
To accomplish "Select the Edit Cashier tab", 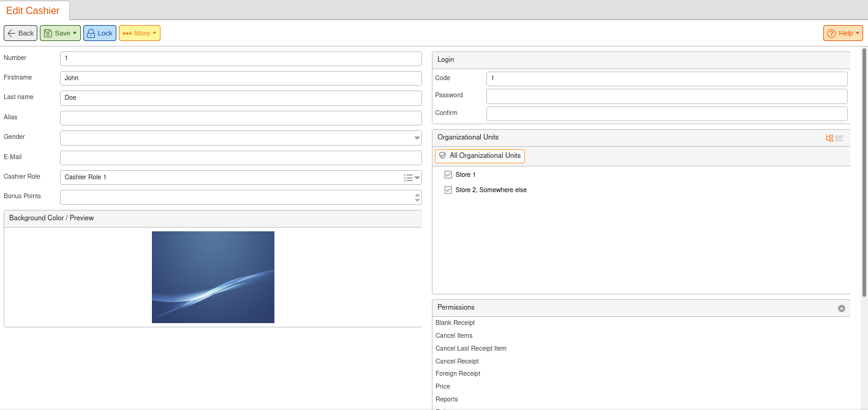I will coord(33,11).
